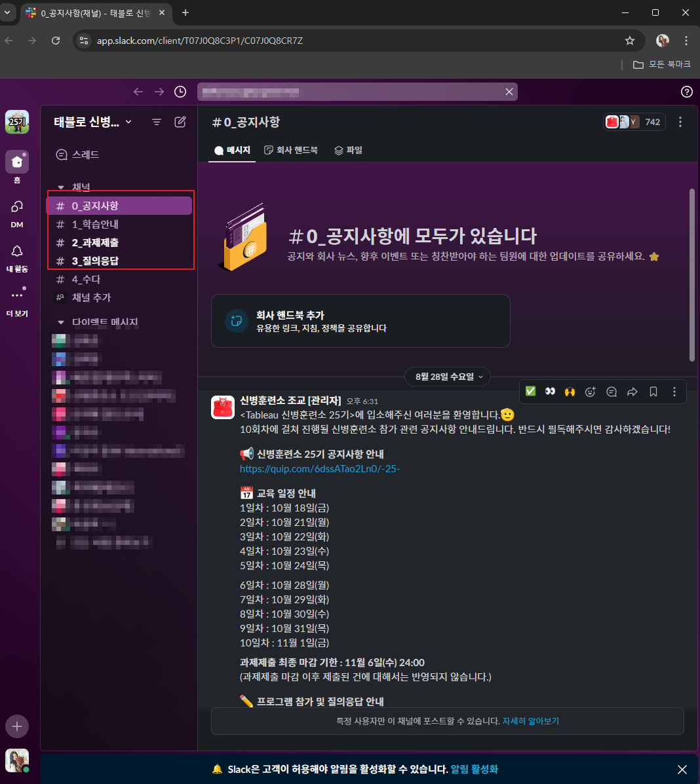Click the message timestamp 오후 6:31
700x784 pixels.
click(362, 401)
